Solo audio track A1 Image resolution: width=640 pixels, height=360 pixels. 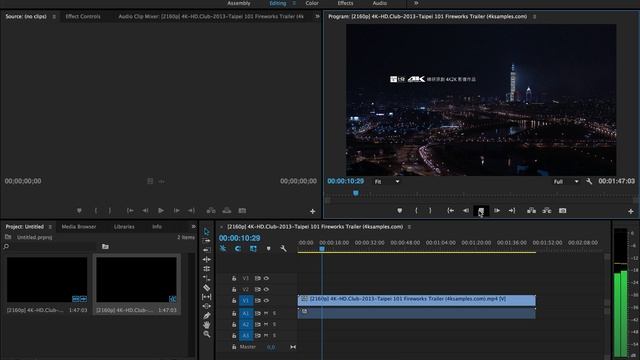tap(274, 313)
